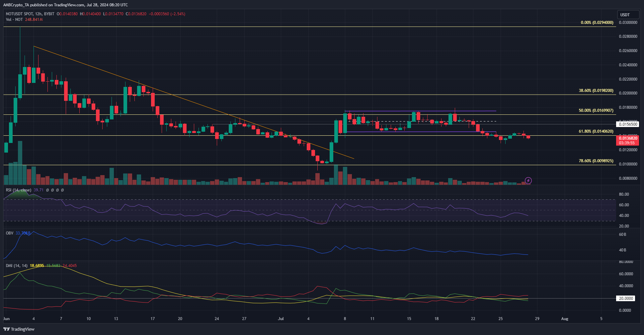Select the OBV indicator label
Screen dimensions: 644x335
pyautogui.click(x=10, y=233)
